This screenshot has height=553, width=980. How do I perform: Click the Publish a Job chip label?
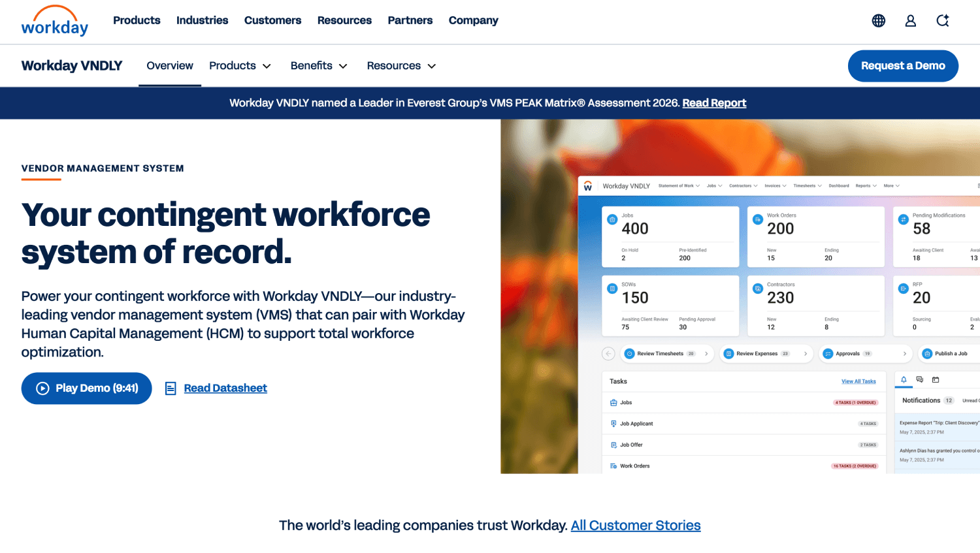click(x=951, y=354)
